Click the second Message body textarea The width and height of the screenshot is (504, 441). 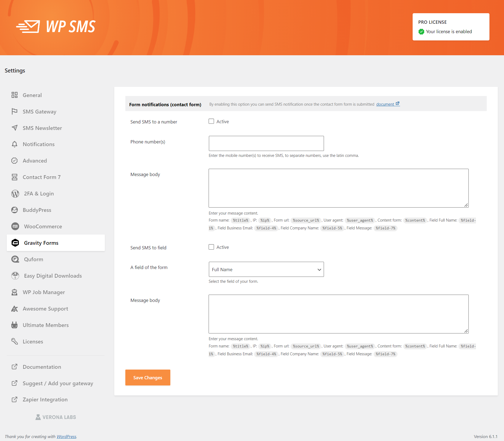coord(339,314)
